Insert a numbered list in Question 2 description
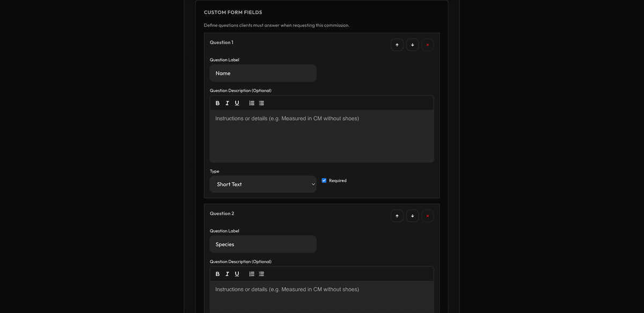 tap(251, 273)
